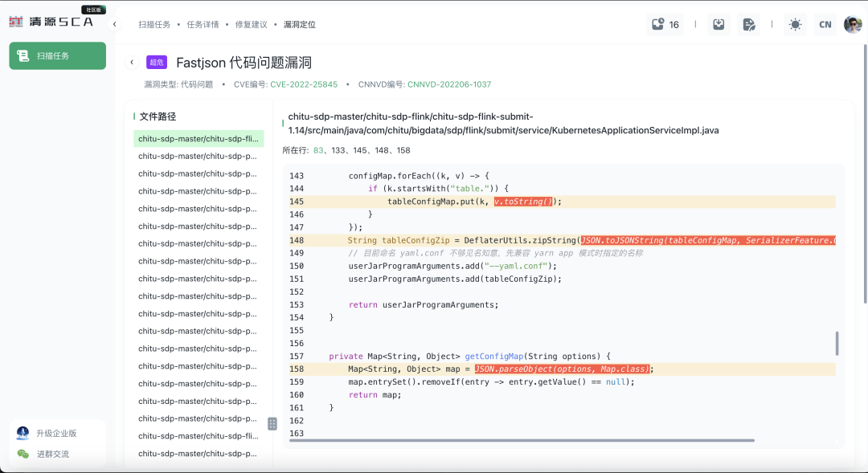
Task: Jump to line 148 in 所在行 list
Action: [382, 150]
